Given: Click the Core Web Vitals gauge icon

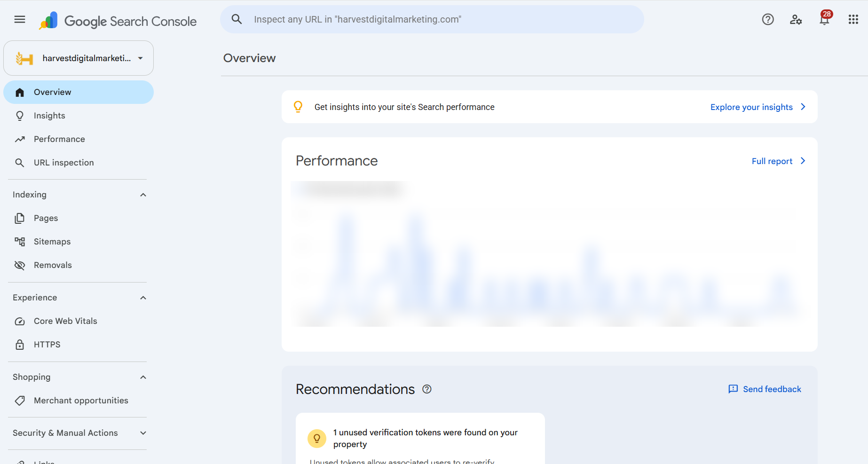Looking at the screenshot, I should [20, 321].
